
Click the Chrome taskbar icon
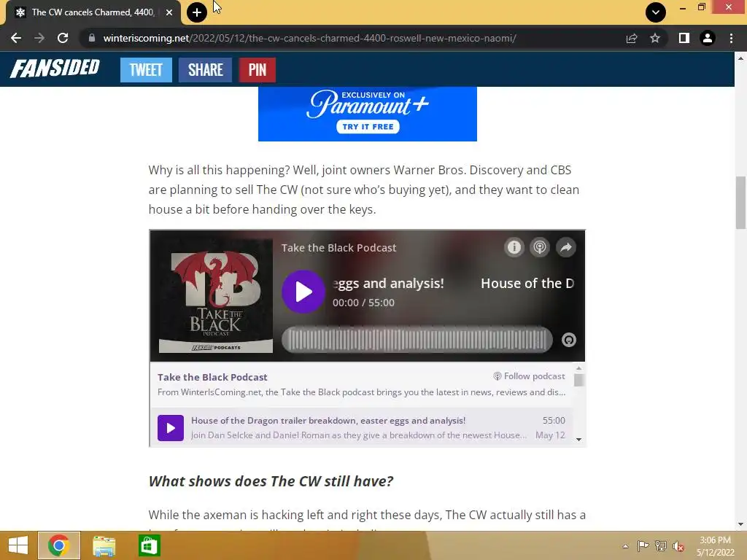[x=59, y=545]
